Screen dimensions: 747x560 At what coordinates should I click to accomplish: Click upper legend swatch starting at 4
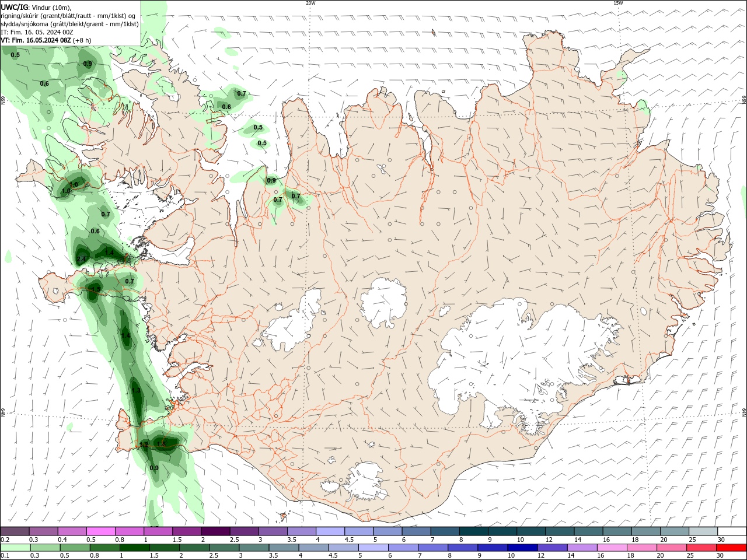coord(330,531)
